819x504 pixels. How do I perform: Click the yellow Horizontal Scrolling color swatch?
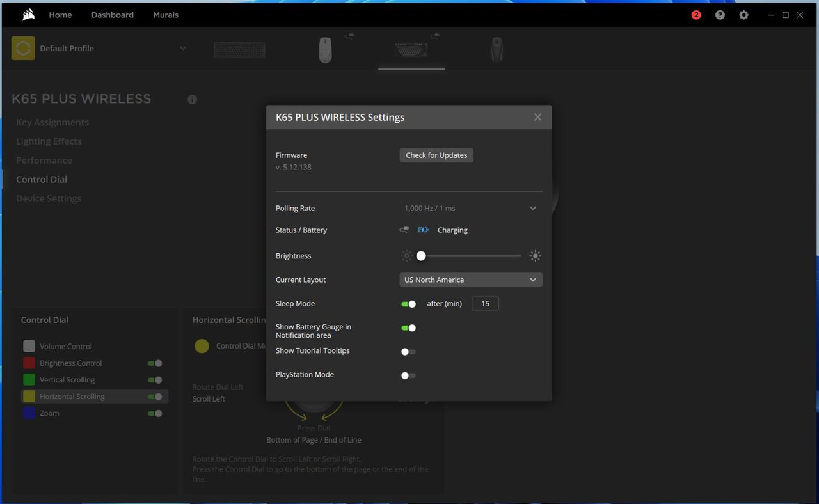point(29,396)
